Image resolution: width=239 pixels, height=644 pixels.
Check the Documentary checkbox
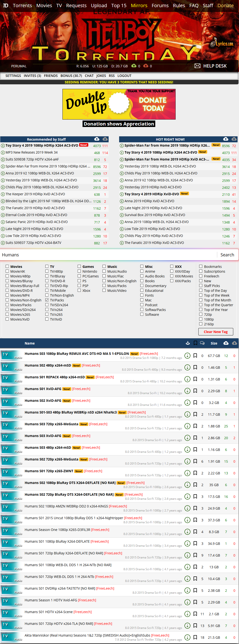[x=142, y=286]
